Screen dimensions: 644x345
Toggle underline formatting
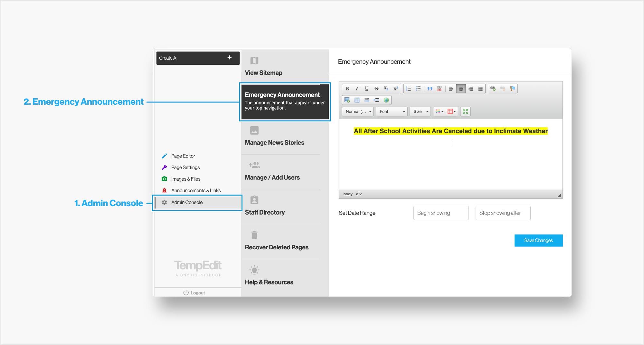366,89
